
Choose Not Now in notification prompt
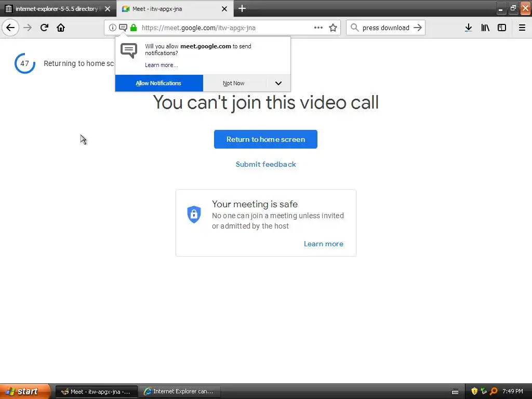point(234,83)
